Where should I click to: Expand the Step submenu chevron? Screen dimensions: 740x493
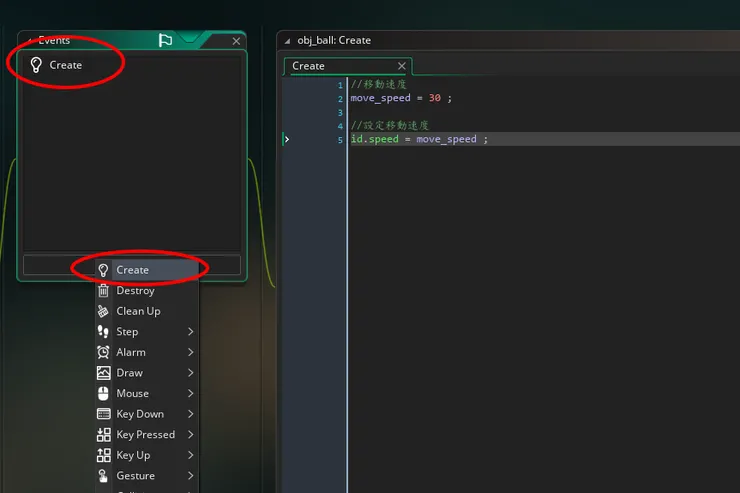[x=191, y=332]
